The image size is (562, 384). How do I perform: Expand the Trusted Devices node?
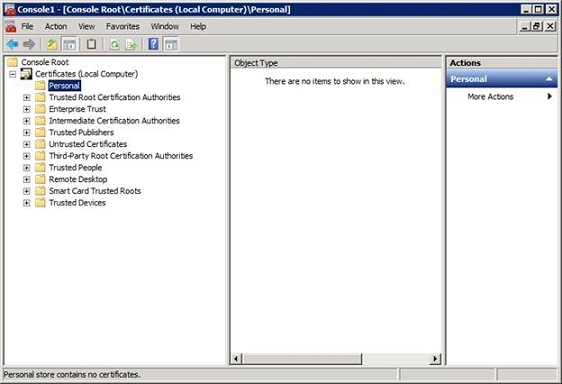click(x=27, y=203)
